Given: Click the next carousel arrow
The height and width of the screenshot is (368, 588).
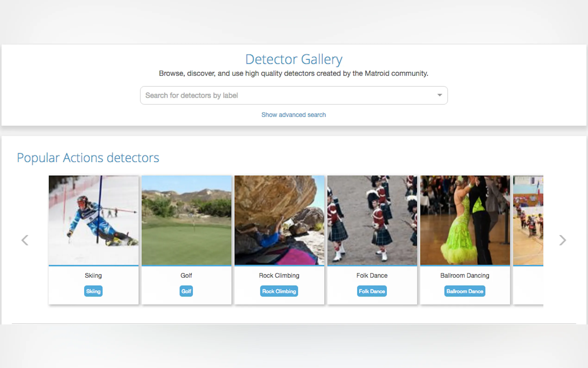Looking at the screenshot, I should click(562, 240).
